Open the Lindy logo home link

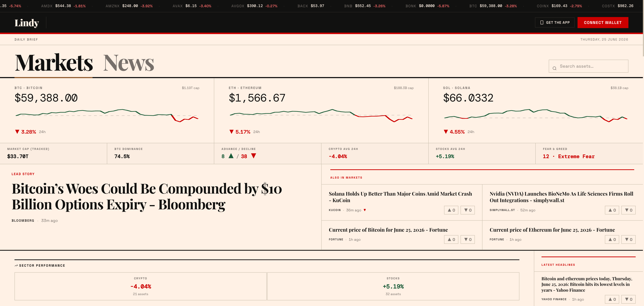27,23
